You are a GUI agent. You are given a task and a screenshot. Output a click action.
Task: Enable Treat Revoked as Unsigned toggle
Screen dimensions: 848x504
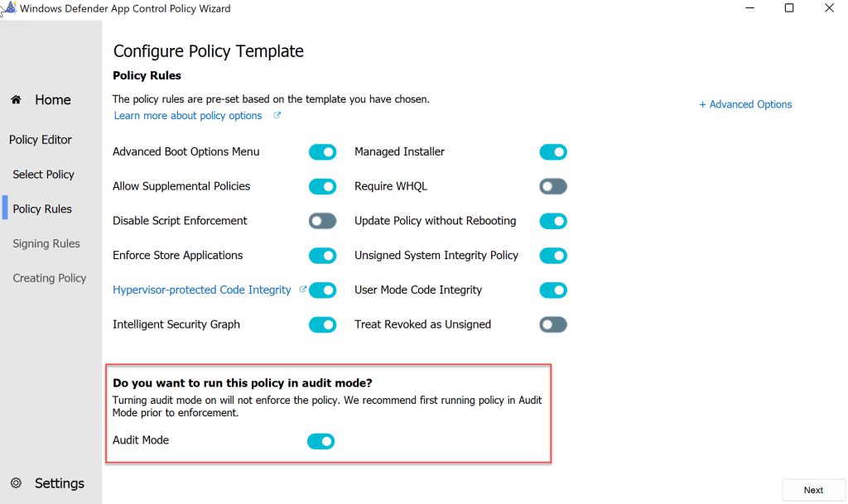click(x=552, y=324)
